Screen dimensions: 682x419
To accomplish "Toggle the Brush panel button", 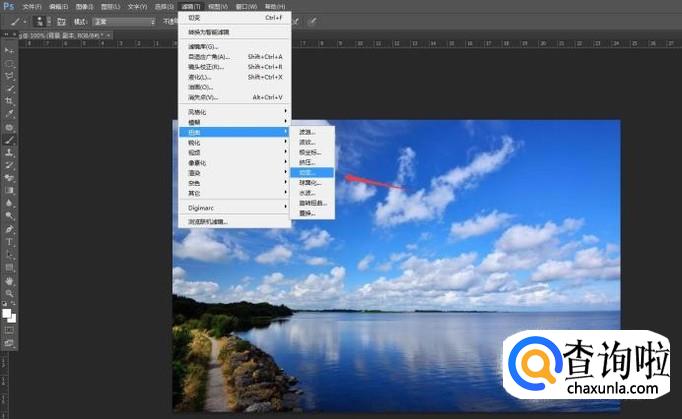I will click(x=61, y=22).
